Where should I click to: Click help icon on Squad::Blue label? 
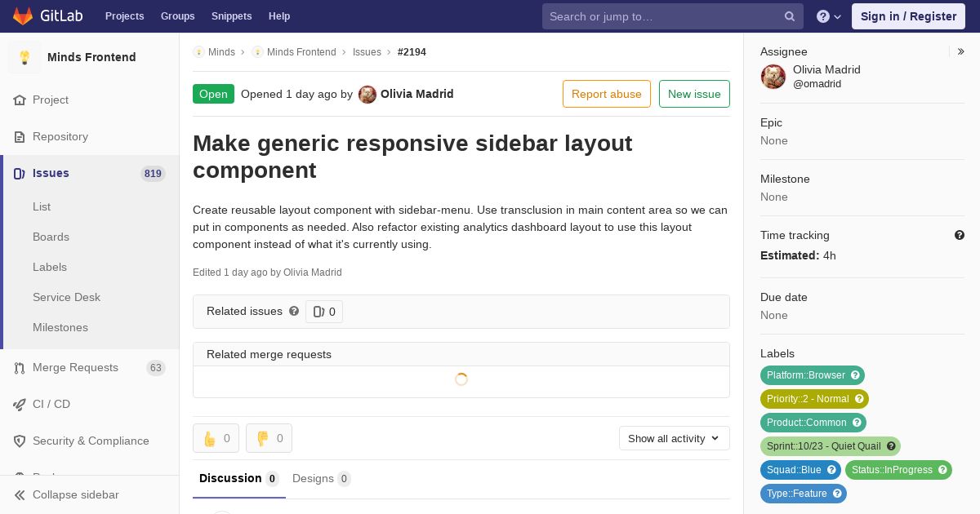point(831,470)
